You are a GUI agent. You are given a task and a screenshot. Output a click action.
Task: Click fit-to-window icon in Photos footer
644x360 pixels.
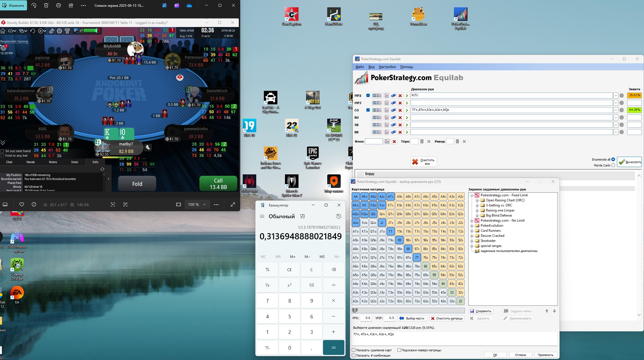[179, 204]
